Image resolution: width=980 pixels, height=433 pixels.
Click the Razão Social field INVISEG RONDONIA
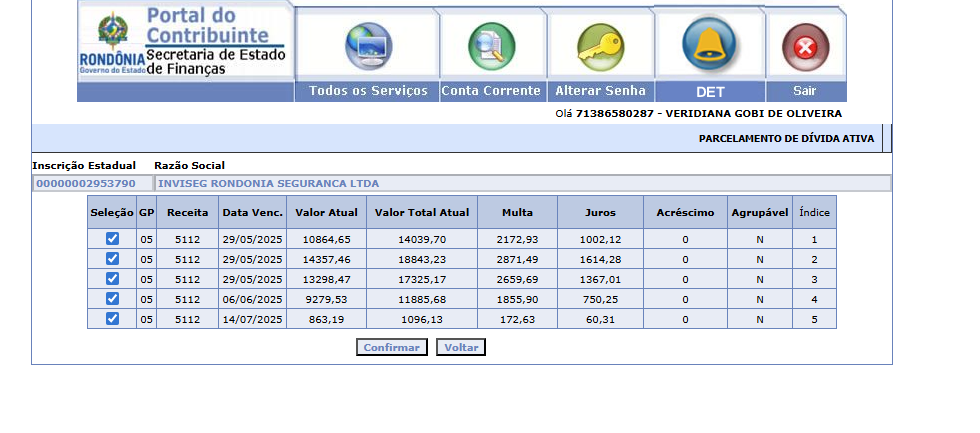click(x=522, y=184)
